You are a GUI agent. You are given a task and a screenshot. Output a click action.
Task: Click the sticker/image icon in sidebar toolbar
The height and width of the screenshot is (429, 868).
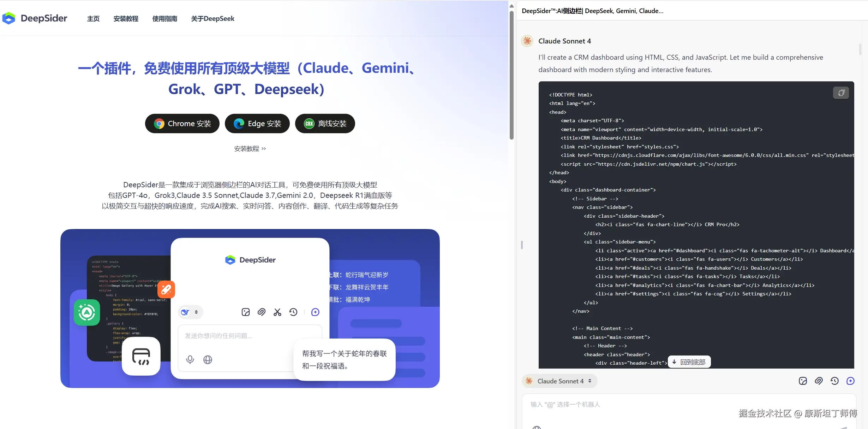click(803, 381)
